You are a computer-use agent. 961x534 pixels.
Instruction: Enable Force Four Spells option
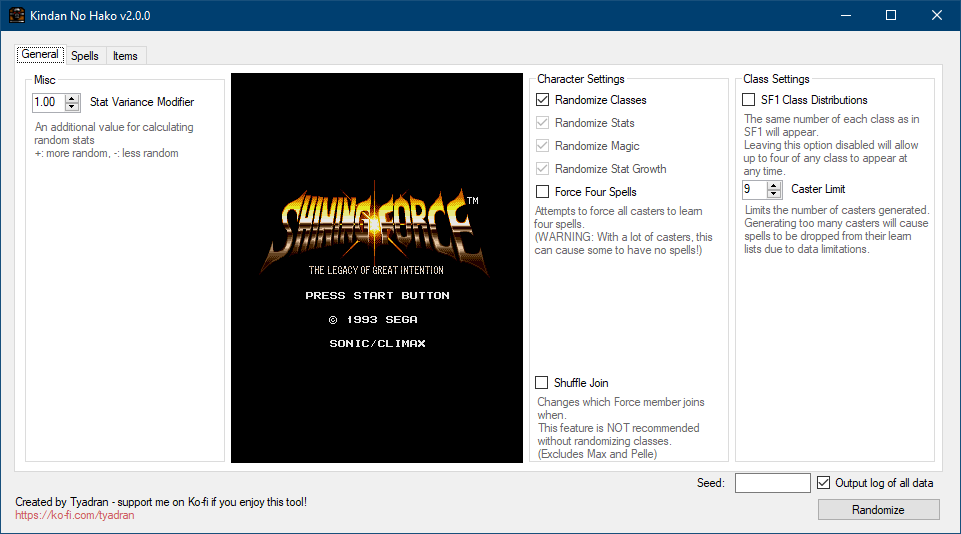click(542, 192)
